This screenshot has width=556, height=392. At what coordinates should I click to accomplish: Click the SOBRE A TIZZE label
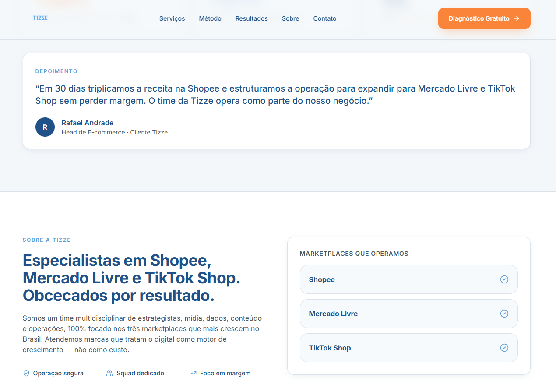point(47,240)
